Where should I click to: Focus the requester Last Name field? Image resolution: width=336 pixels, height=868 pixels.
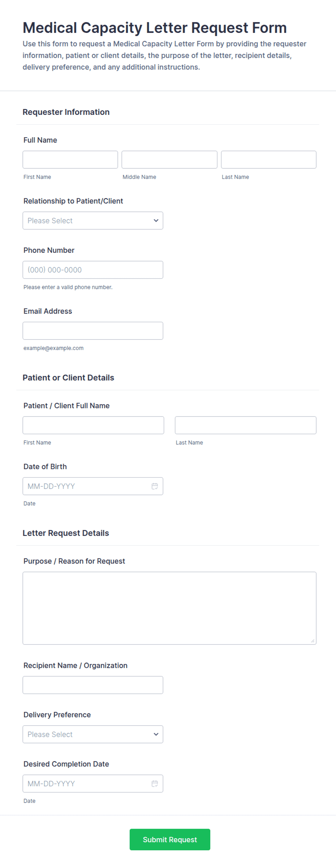click(x=268, y=159)
